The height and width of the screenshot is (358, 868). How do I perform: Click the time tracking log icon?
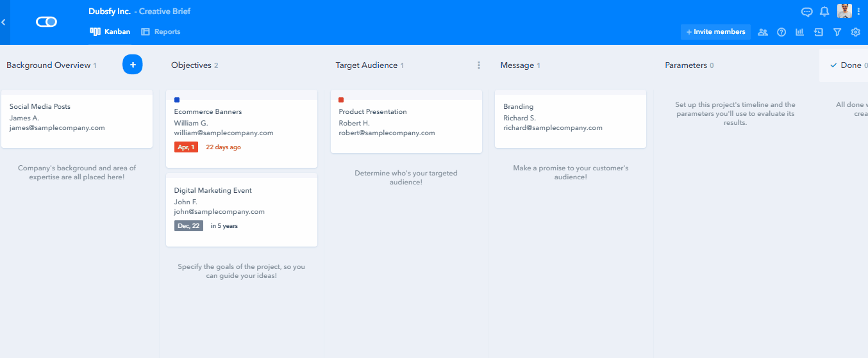(818, 32)
